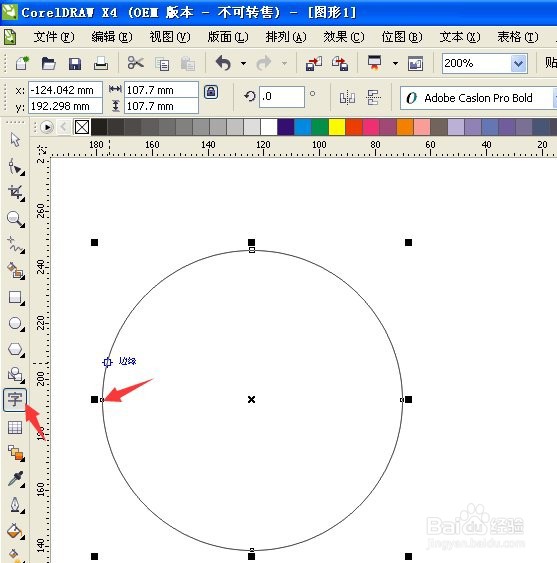This screenshot has width=557, height=563.
Task: Click the y position field
Action: 65,106
